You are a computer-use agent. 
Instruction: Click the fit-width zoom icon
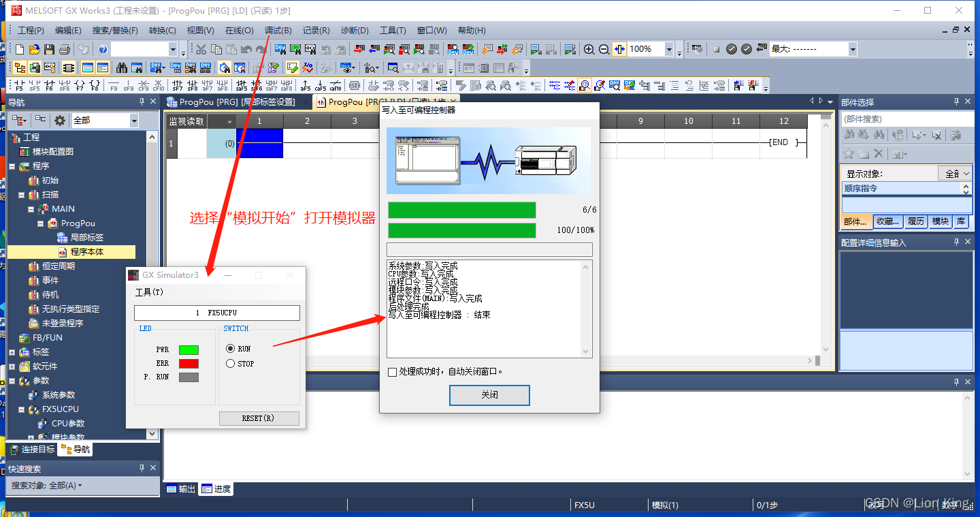(x=619, y=50)
